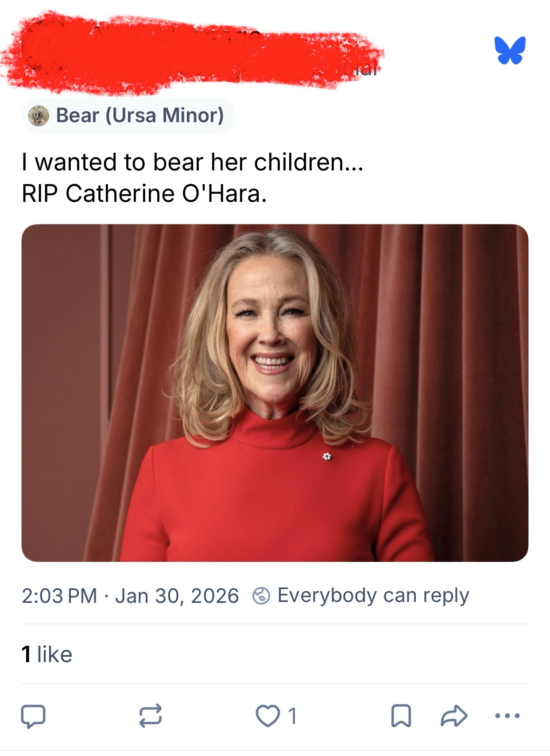Open the "Bear (Ursa Minor)" label badge
550x756 pixels.
point(128,116)
